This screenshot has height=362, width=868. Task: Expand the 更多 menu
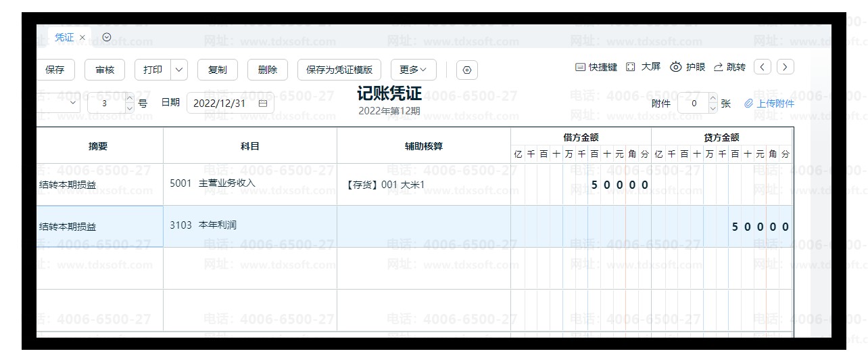(413, 70)
